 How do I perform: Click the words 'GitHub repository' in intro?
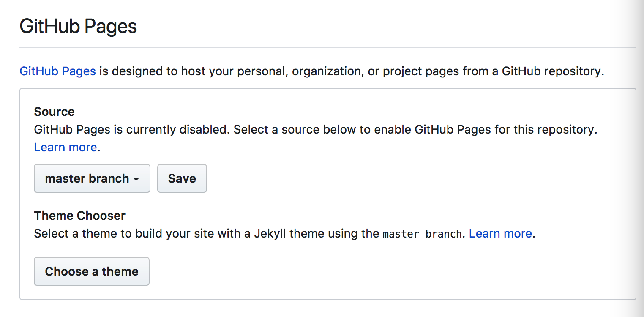[551, 71]
